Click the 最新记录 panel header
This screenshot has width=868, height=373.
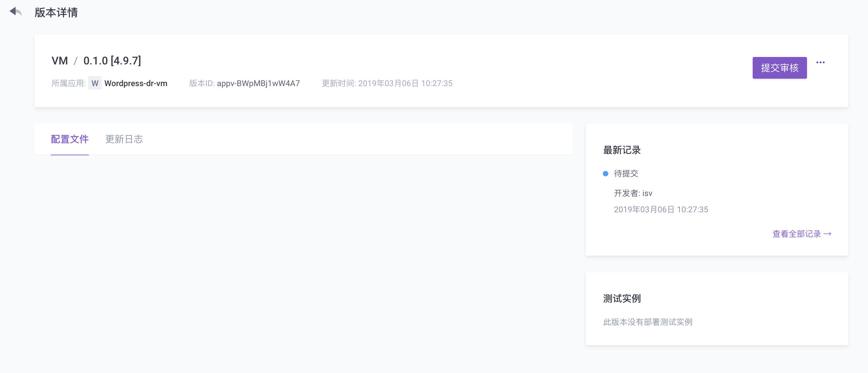pos(622,150)
